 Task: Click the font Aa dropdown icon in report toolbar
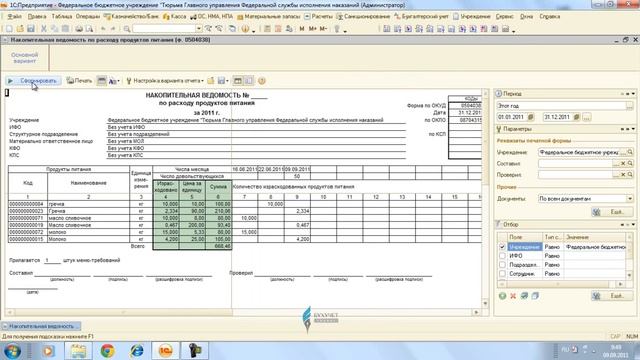114,81
